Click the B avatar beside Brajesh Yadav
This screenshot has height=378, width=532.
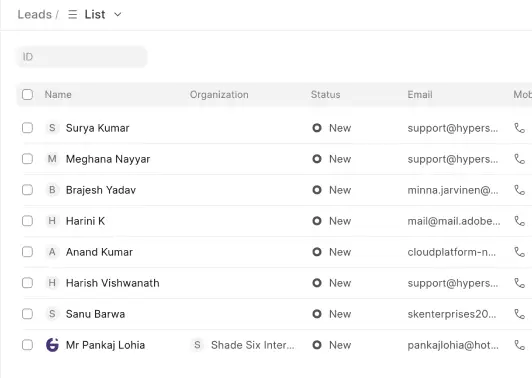pos(52,190)
